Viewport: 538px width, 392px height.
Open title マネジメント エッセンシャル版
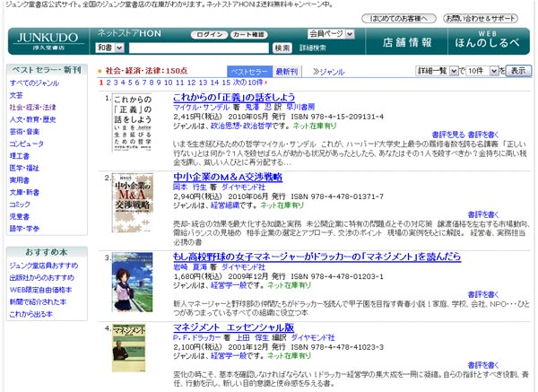(x=234, y=327)
